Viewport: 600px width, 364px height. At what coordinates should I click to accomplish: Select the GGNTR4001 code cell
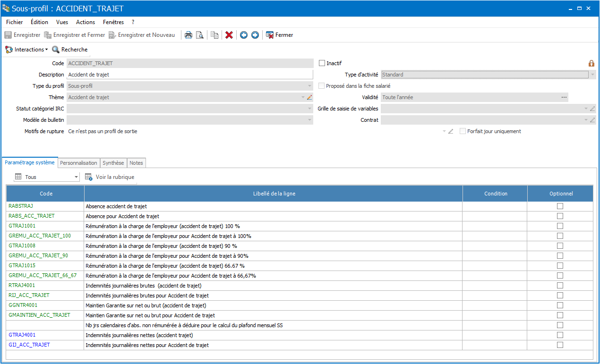[x=45, y=305]
